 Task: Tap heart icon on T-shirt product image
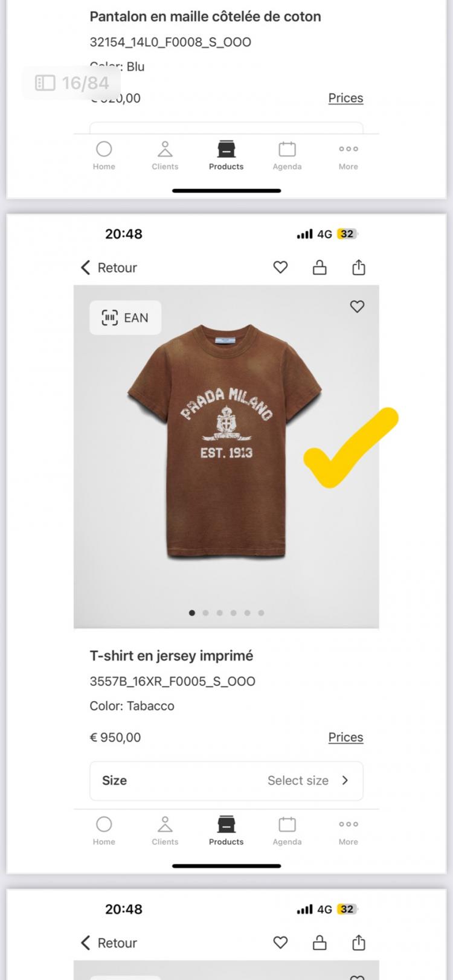(357, 307)
